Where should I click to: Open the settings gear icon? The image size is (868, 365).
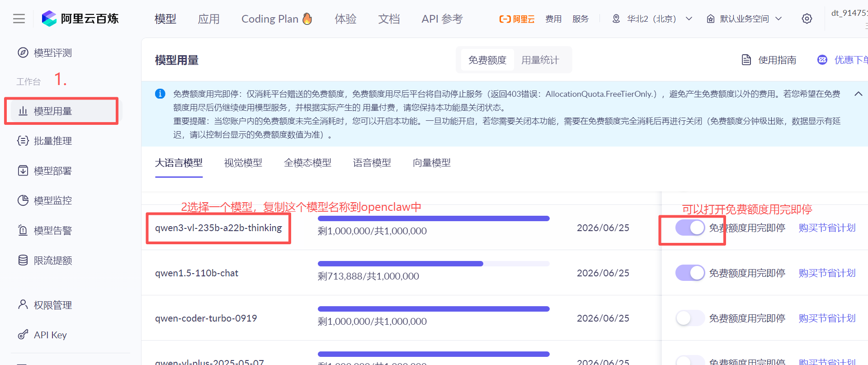point(807,19)
